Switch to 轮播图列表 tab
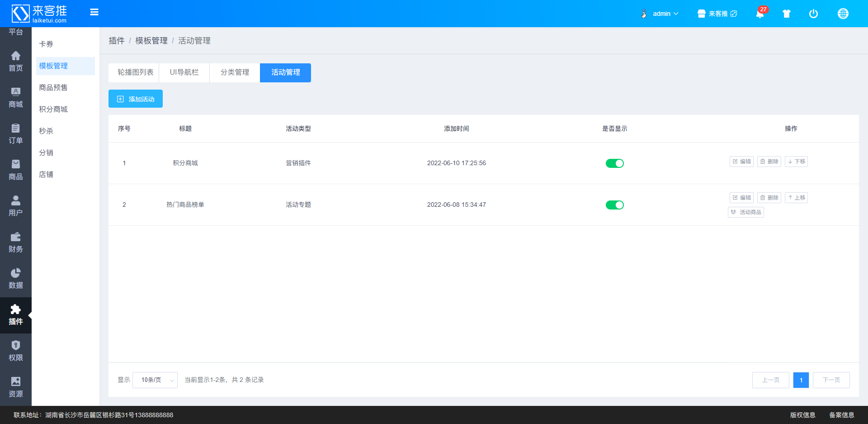Image resolution: width=868 pixels, height=424 pixels. click(x=134, y=73)
